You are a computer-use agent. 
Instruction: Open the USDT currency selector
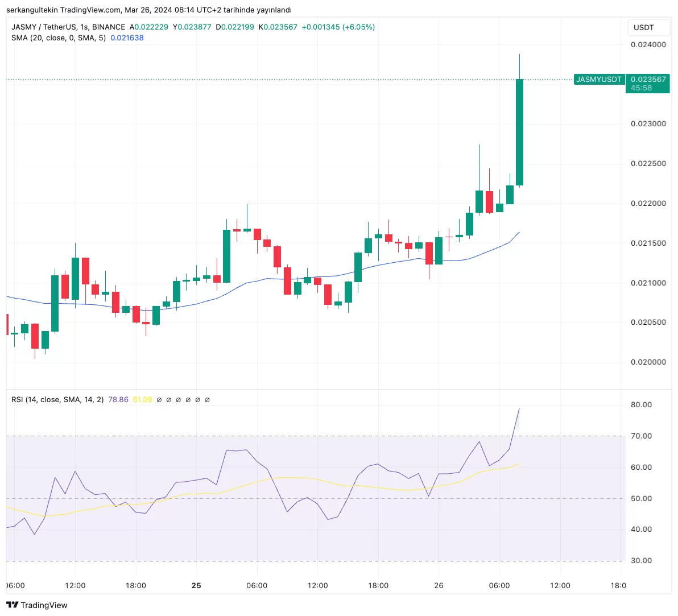coord(644,27)
